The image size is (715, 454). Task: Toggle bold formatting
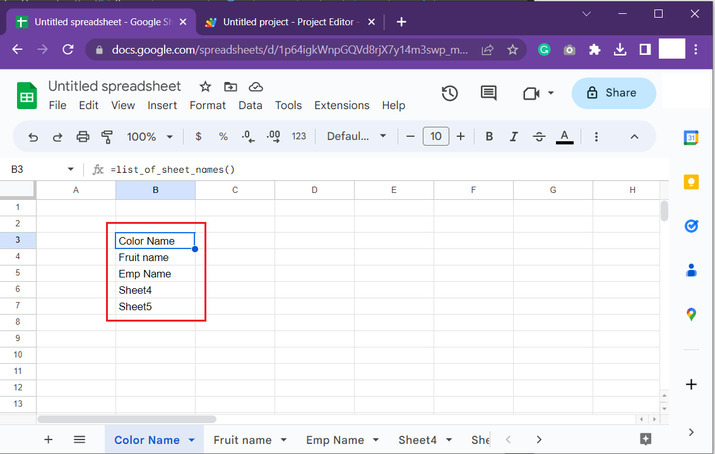pyautogui.click(x=489, y=136)
